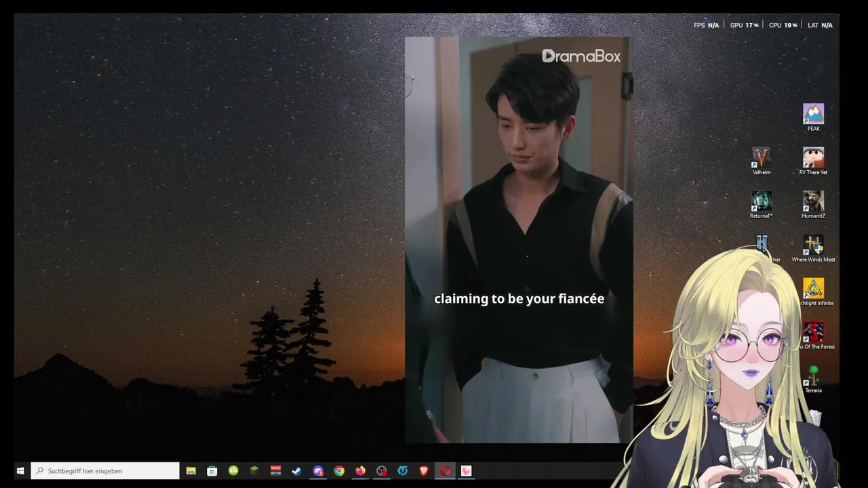Launch Sons Of The Forest shortcut
Image resolution: width=868 pixels, height=488 pixels.
pos(814,335)
